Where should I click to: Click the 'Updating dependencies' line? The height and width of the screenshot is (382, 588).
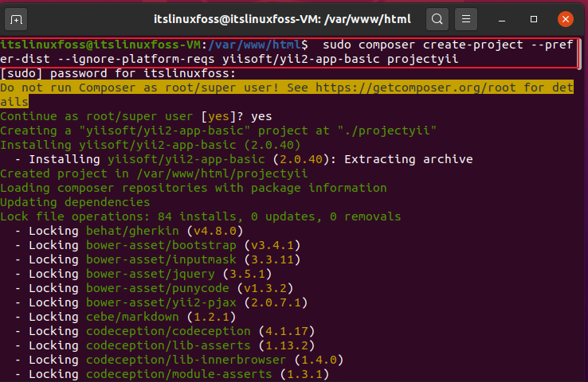tap(75, 202)
